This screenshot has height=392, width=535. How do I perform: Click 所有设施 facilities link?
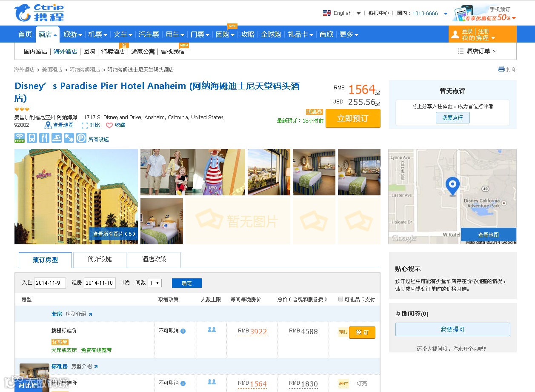[x=98, y=140]
